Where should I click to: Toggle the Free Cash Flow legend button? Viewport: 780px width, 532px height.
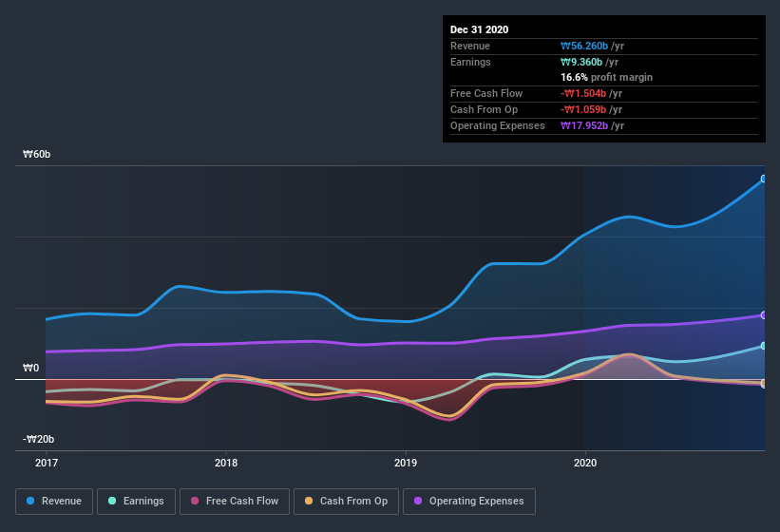235,502
